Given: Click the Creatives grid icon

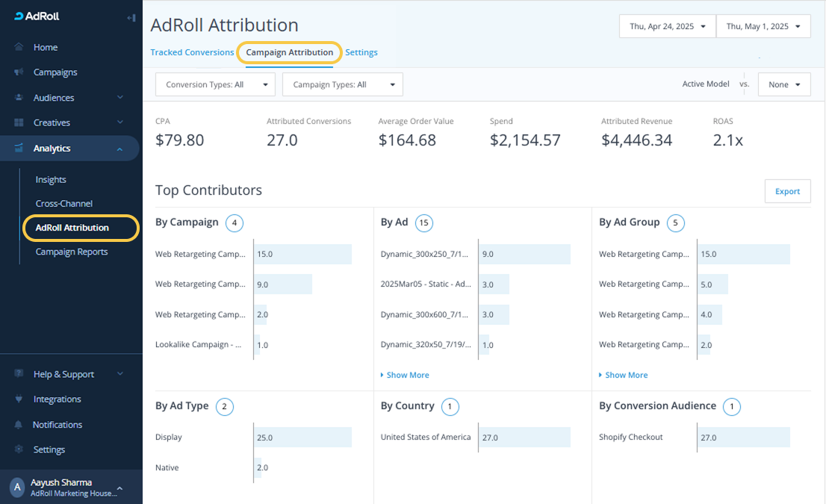Looking at the screenshot, I should point(18,122).
